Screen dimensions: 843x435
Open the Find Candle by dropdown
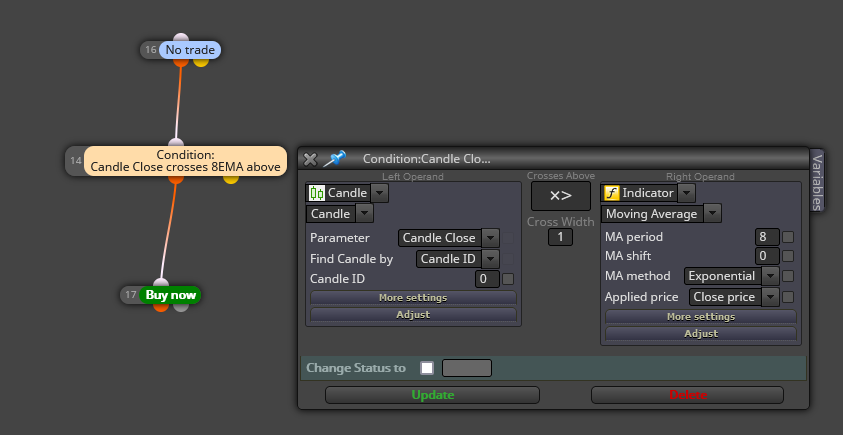[490, 259]
